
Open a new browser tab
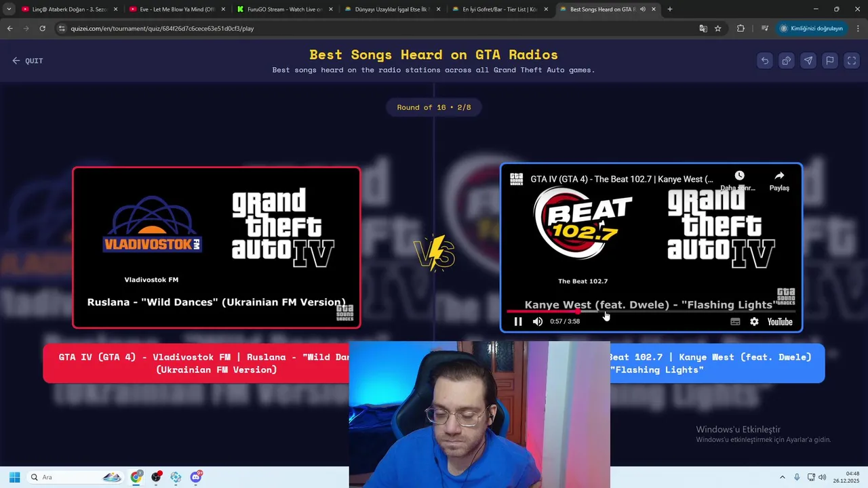tap(670, 9)
